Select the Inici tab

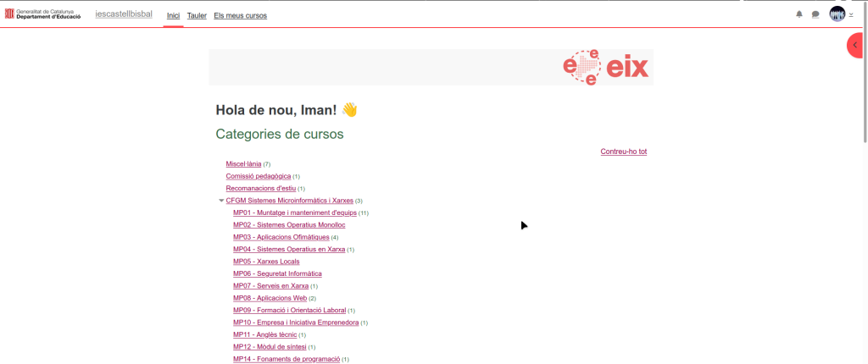coord(173,15)
